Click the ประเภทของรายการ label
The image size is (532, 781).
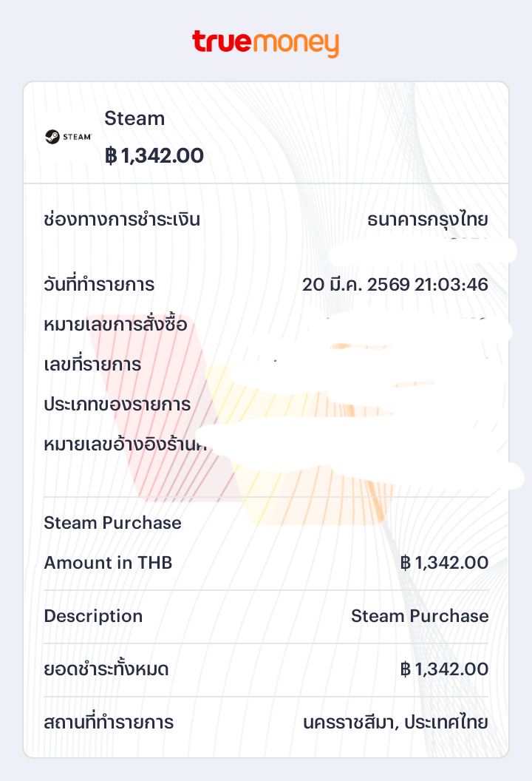point(117,405)
